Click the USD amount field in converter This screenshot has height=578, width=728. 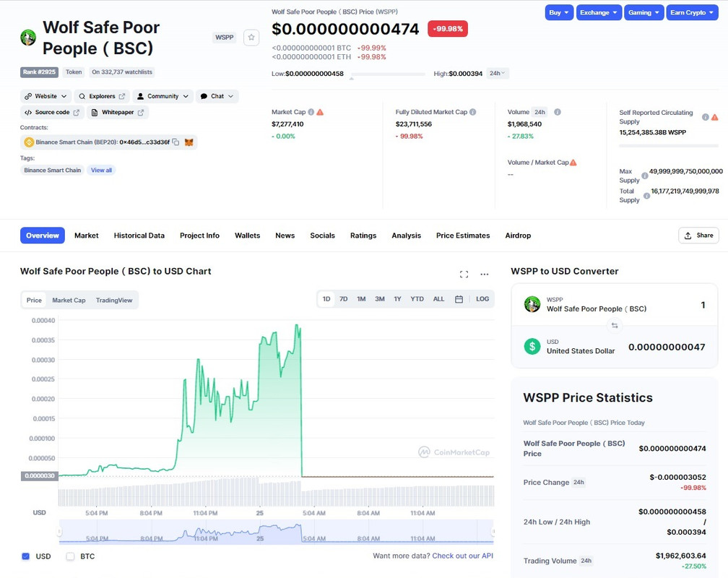tap(667, 347)
